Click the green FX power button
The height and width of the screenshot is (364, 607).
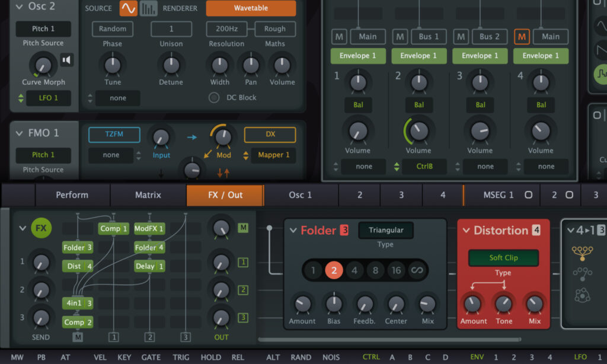tap(41, 228)
